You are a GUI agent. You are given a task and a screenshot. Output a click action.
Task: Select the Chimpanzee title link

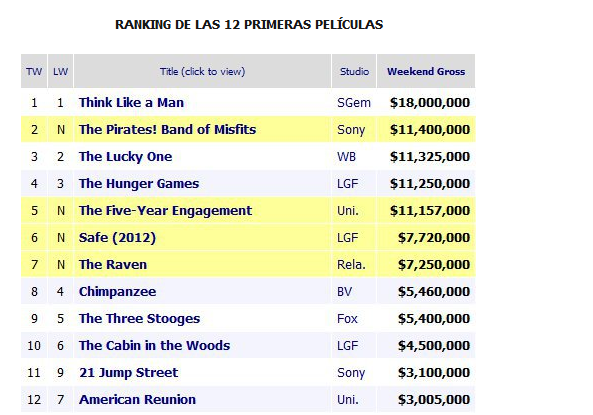(x=117, y=292)
